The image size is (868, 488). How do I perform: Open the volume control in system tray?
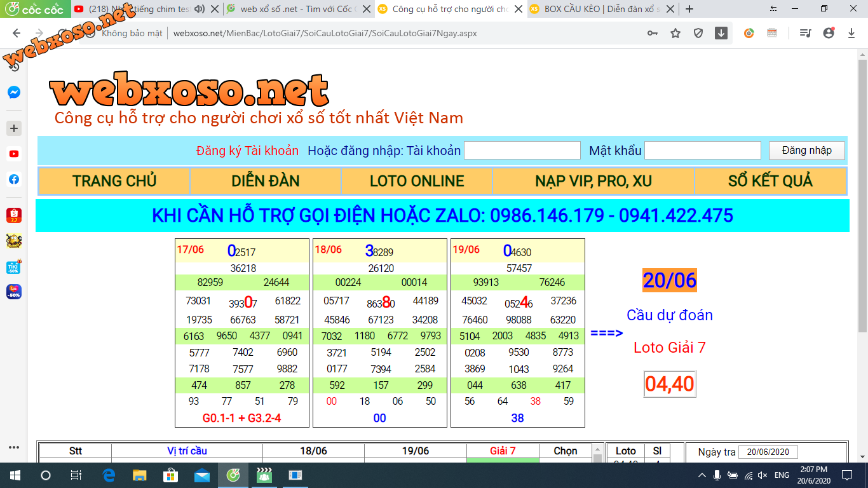click(x=763, y=475)
